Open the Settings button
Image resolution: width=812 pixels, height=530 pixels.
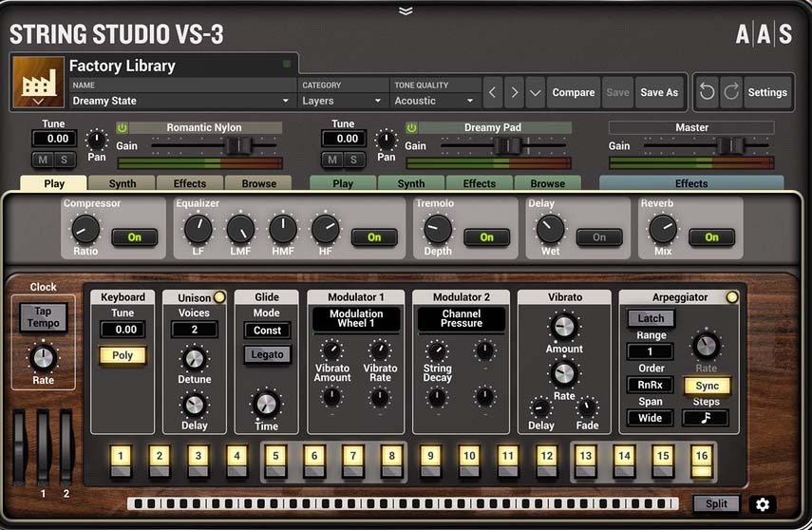pos(767,92)
